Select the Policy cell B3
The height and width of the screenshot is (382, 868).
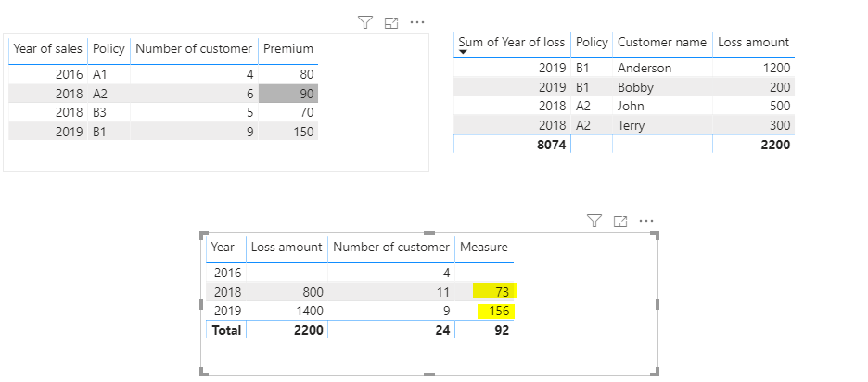point(108,113)
